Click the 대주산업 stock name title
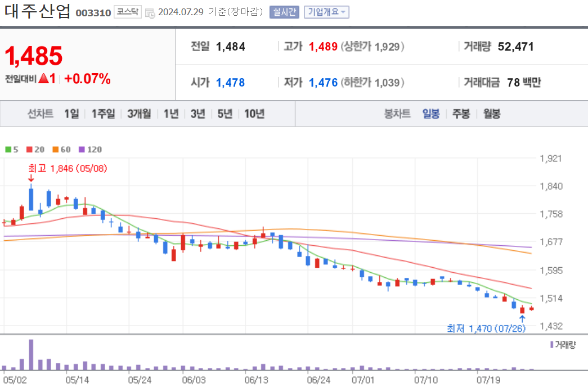 point(38,11)
